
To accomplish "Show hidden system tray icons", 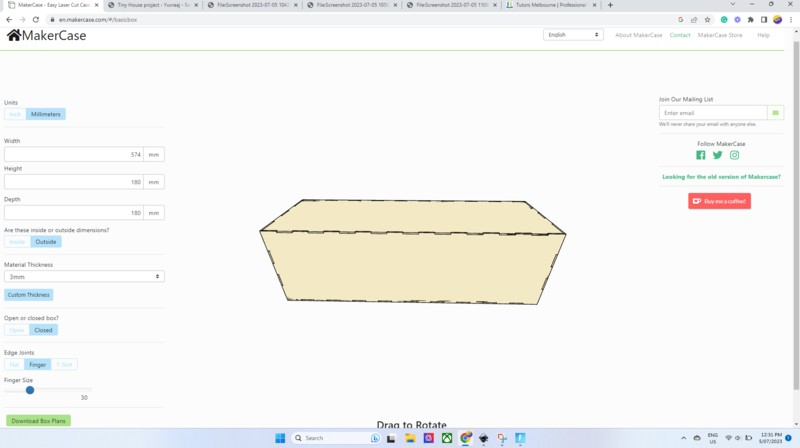I will pos(683,438).
